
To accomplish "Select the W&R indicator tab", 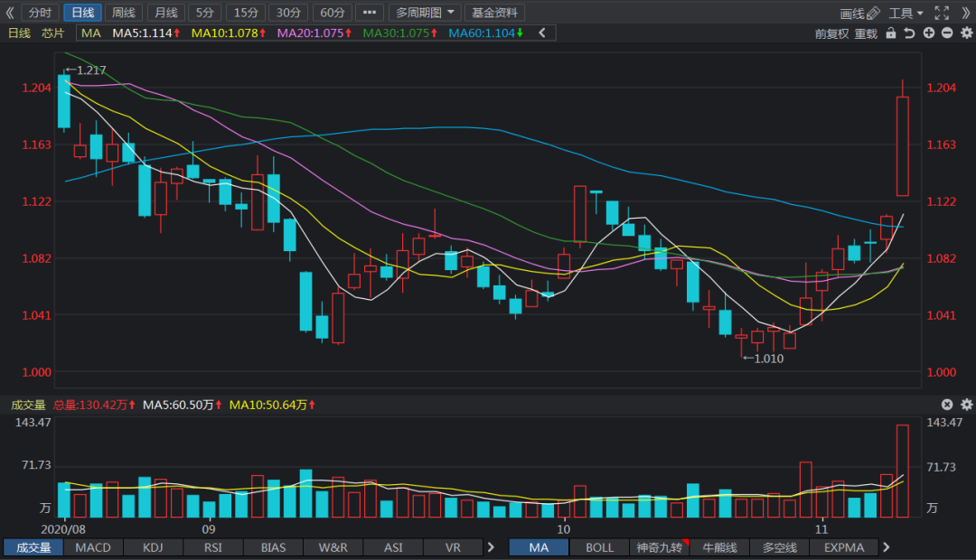I will click(333, 547).
